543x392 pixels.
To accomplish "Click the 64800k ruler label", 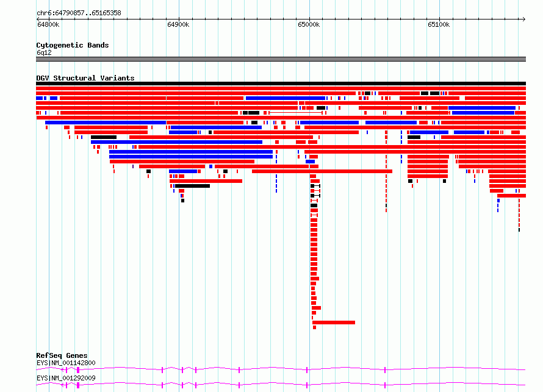I will (x=48, y=24).
